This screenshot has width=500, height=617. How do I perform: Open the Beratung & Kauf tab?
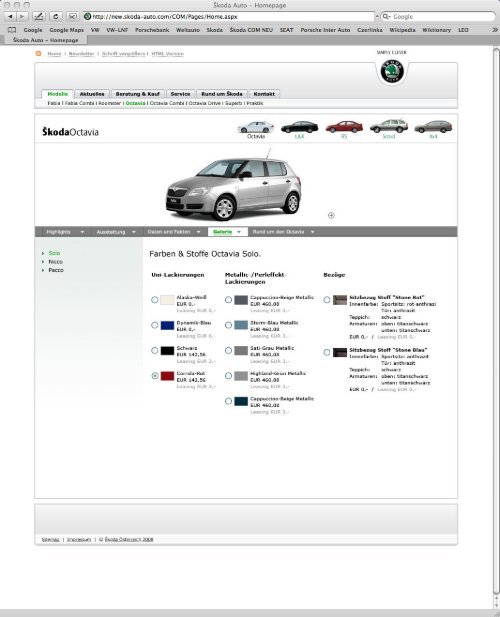click(x=137, y=94)
